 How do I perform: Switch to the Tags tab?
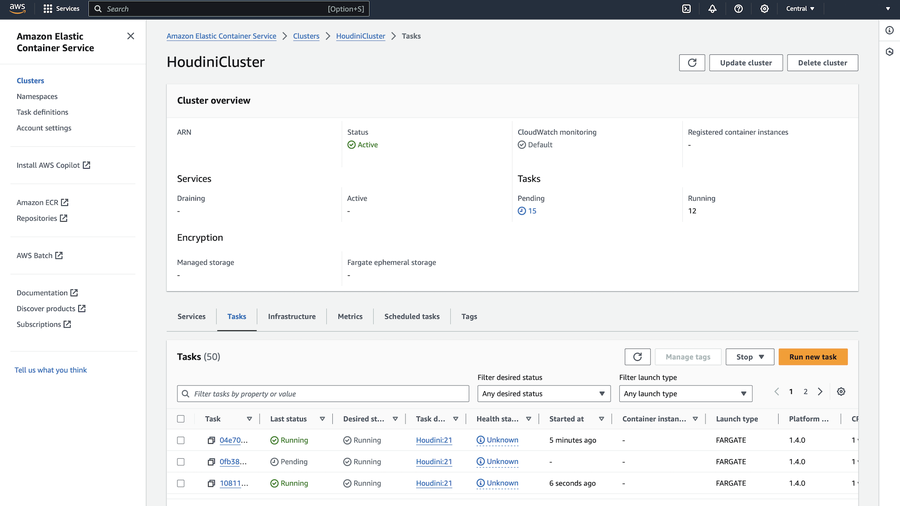click(469, 317)
